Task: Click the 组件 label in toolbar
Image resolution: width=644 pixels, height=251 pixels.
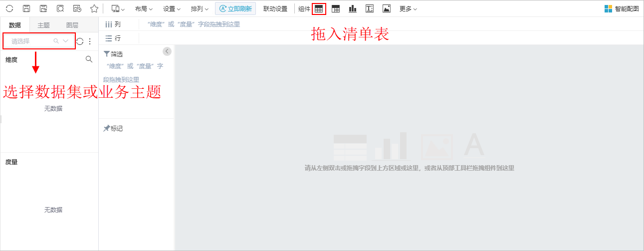Action: coord(304,8)
